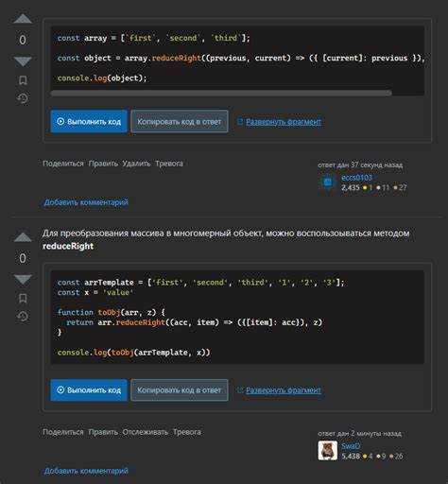This screenshot has height=484, width=448.
Task: Delete the ecss0103 answer
Action: click(x=136, y=164)
